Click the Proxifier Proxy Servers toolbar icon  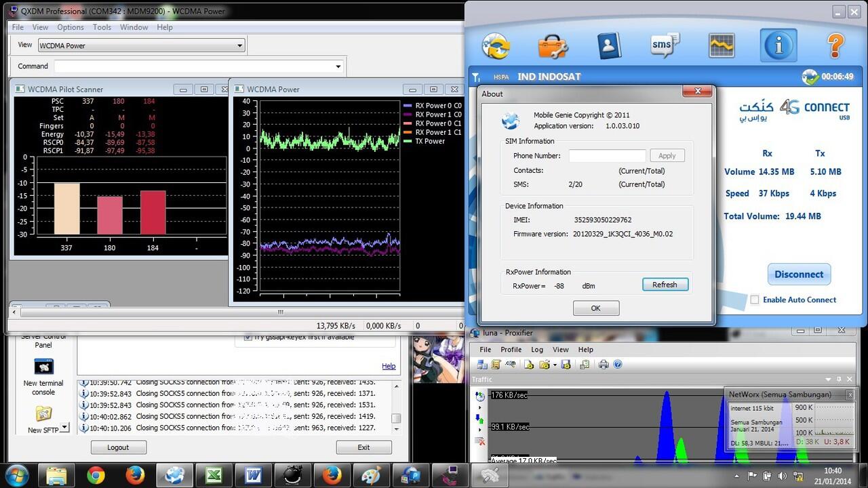coord(481,365)
